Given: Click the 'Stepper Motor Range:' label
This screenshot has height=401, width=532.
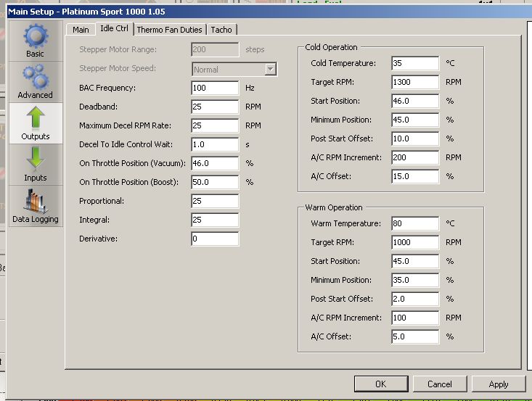Looking at the screenshot, I should [x=118, y=49].
